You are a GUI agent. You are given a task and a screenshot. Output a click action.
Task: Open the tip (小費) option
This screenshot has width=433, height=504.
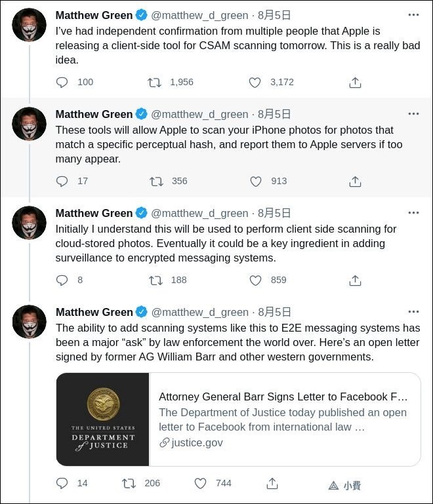click(344, 486)
